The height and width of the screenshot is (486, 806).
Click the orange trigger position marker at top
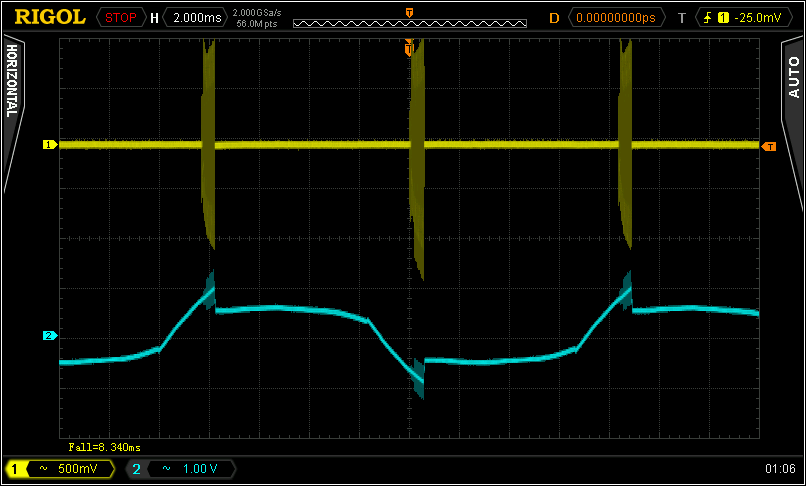[409, 11]
